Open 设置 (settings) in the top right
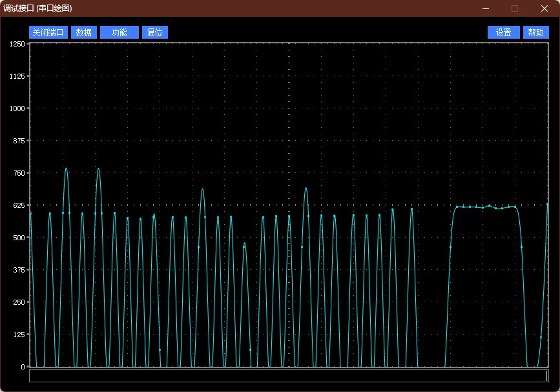 [504, 32]
